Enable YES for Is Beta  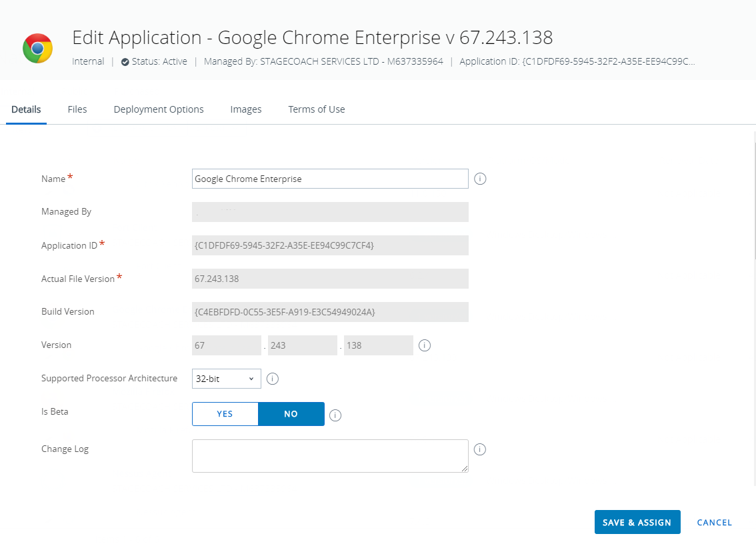225,413
